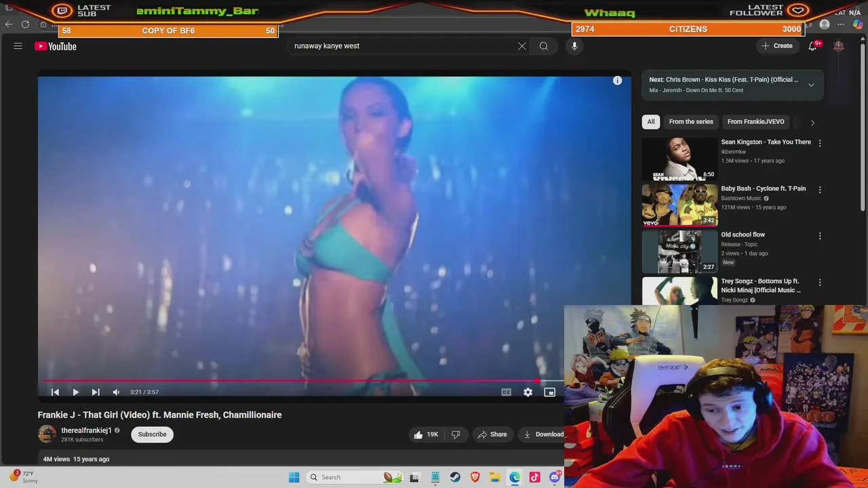Reload the page with the refresh icon
The width and height of the screenshot is (868, 488).
click(25, 24)
